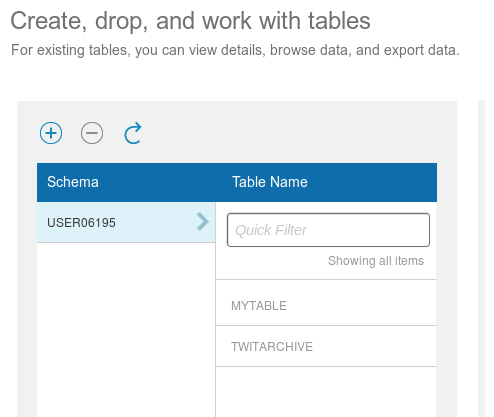The height and width of the screenshot is (417, 494).
Task: Click the adjacent panel edge at far right
Action: [481, 258]
